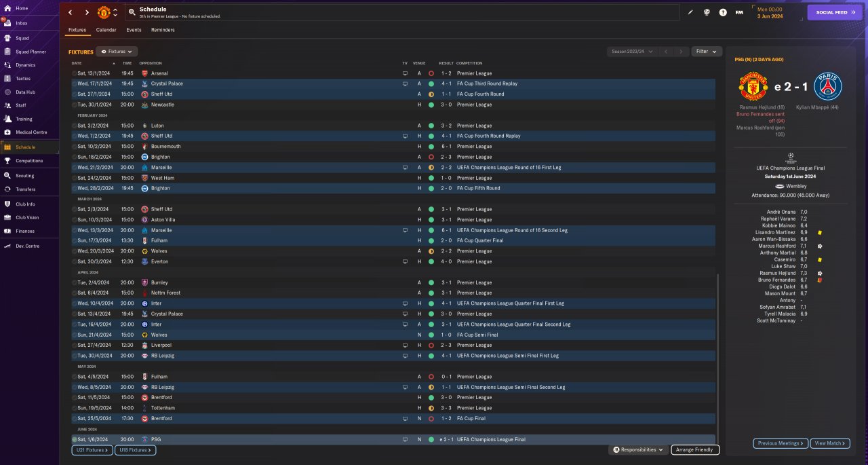Switch to the Calendar tab
The width and height of the screenshot is (868, 465).
[x=106, y=30]
